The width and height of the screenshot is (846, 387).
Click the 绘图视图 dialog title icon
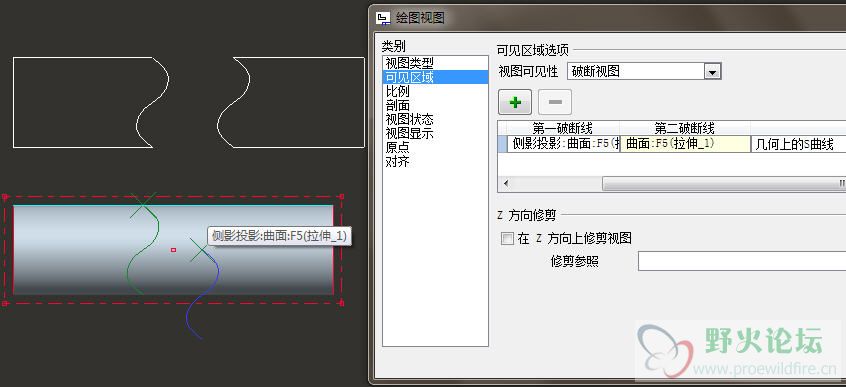[383, 18]
